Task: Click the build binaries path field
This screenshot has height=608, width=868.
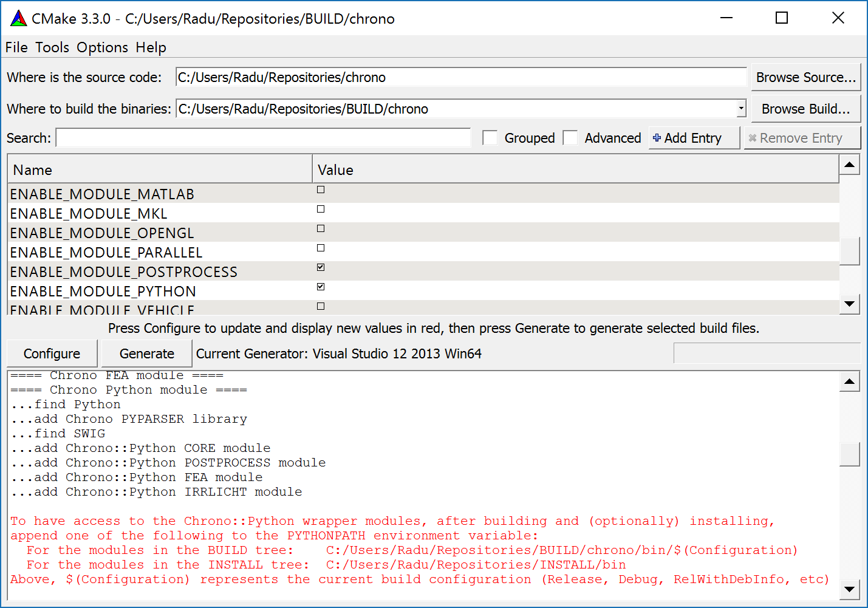Action: tap(456, 109)
